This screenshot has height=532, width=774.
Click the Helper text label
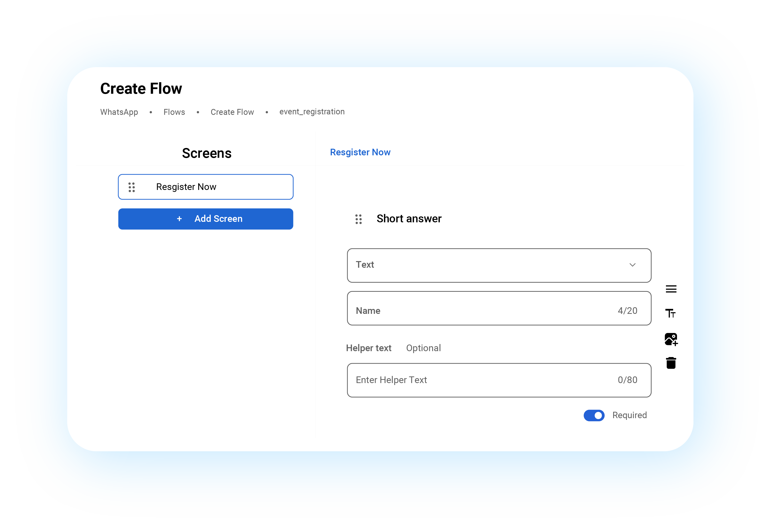(369, 348)
